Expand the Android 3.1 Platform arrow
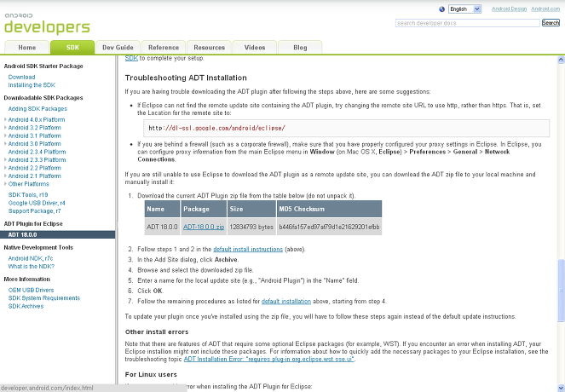 click(x=5, y=135)
